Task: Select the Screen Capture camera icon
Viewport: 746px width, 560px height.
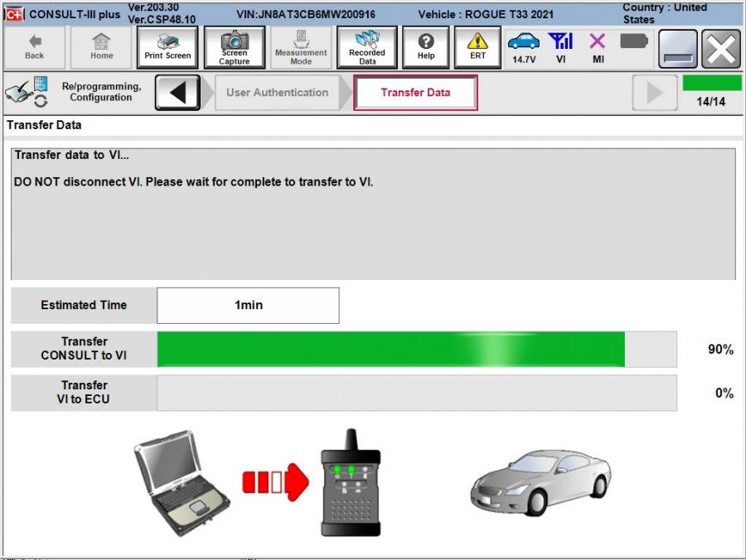Action: tap(235, 46)
